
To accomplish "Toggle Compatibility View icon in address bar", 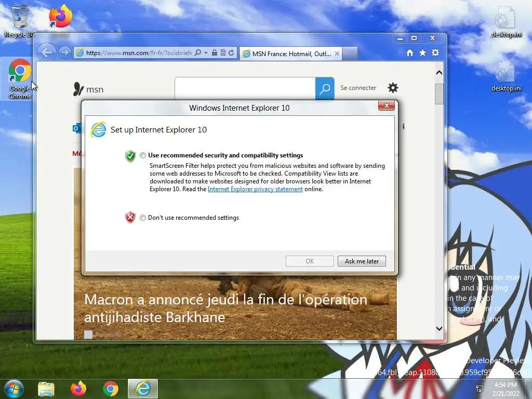I will tap(223, 52).
